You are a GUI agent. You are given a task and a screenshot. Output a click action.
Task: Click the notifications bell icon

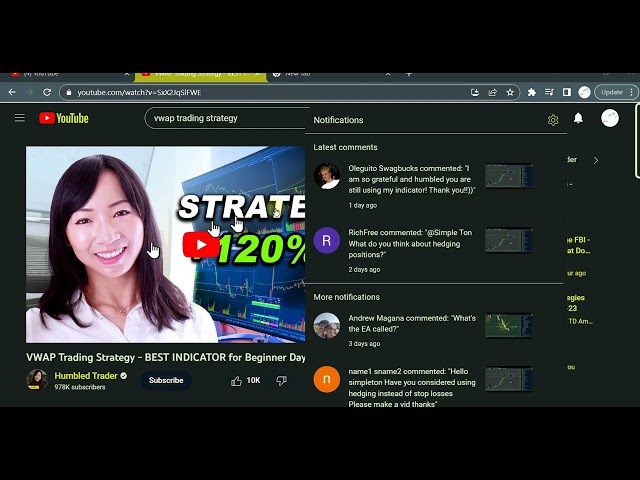point(578,118)
